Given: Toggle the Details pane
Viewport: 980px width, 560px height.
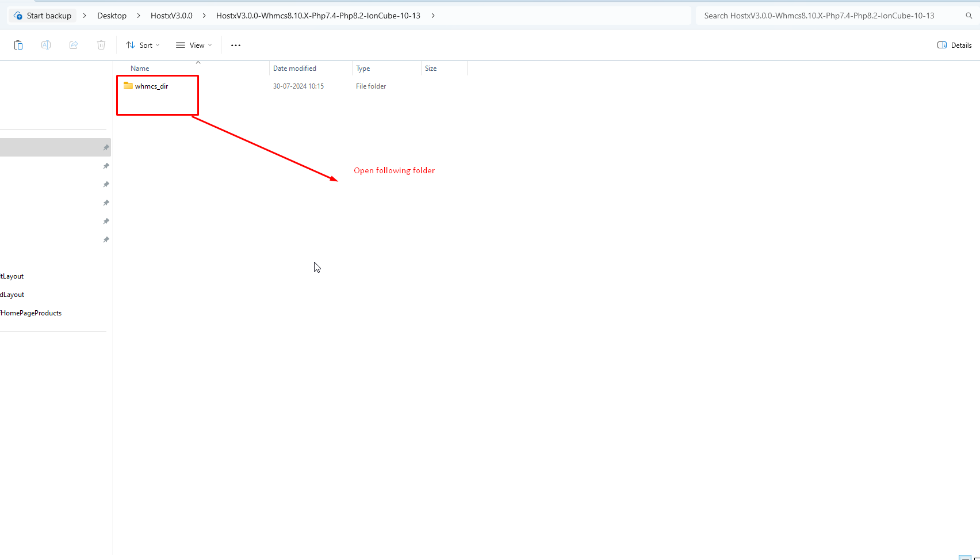Looking at the screenshot, I should tap(955, 45).
